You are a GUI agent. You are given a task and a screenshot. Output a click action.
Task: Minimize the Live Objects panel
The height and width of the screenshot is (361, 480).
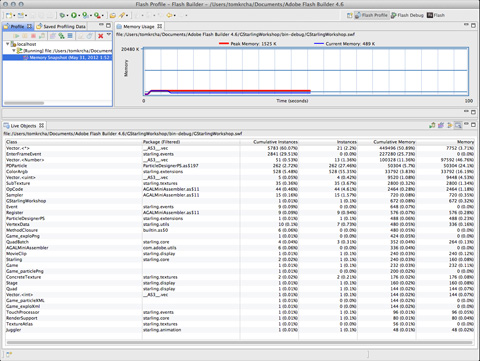(x=466, y=124)
